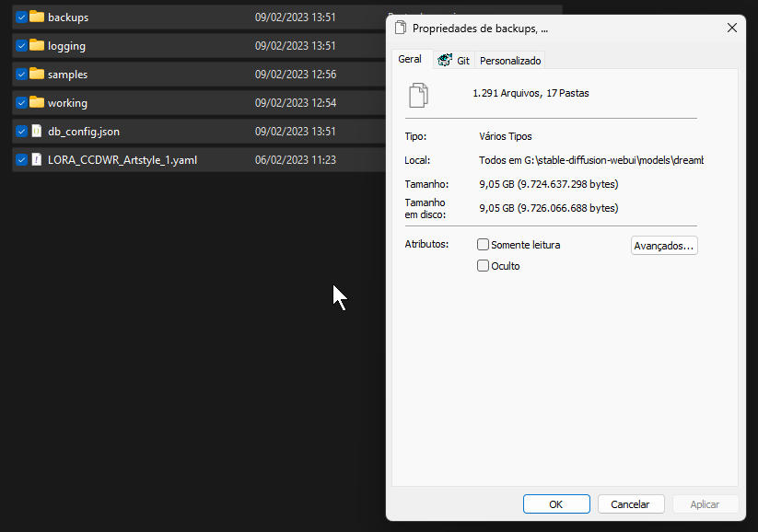Click the Git logo on the Git tab
This screenshot has height=532, width=758.
coord(443,59)
